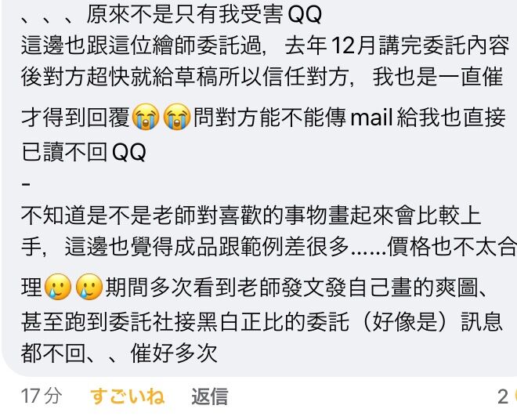This screenshot has width=517, height=420.
Task: Tap the opening line 原來不是只有我受害
Action: pyautogui.click(x=185, y=15)
